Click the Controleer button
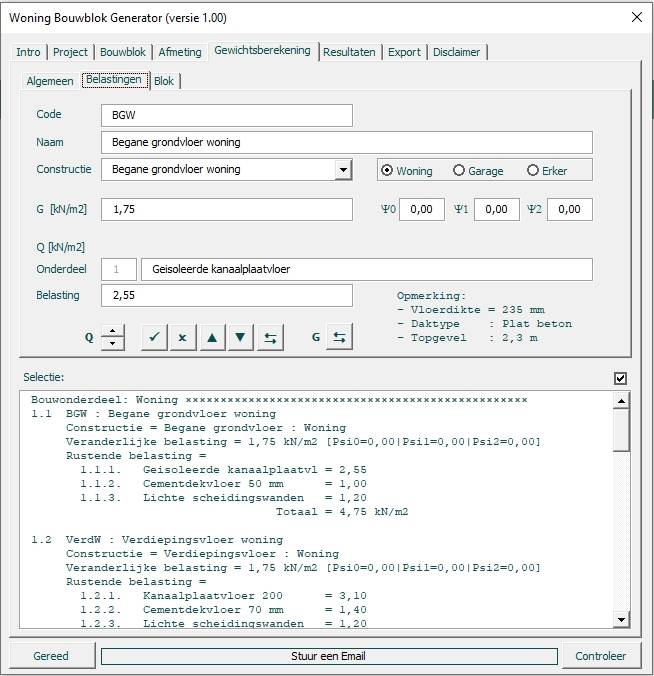 601,656
